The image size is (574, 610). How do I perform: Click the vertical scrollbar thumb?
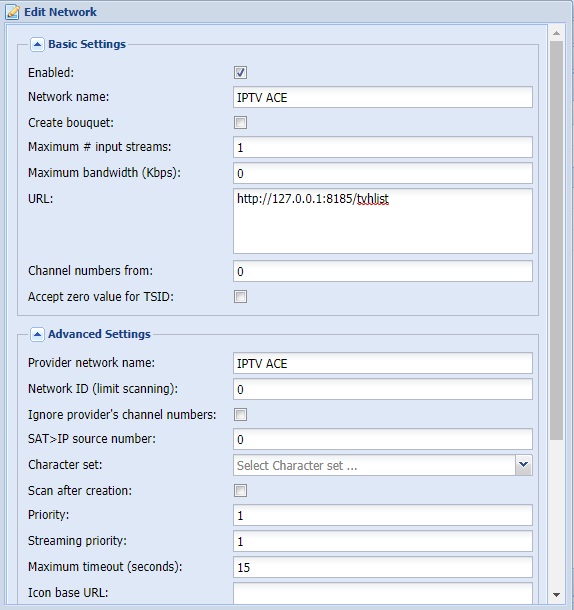(556, 240)
